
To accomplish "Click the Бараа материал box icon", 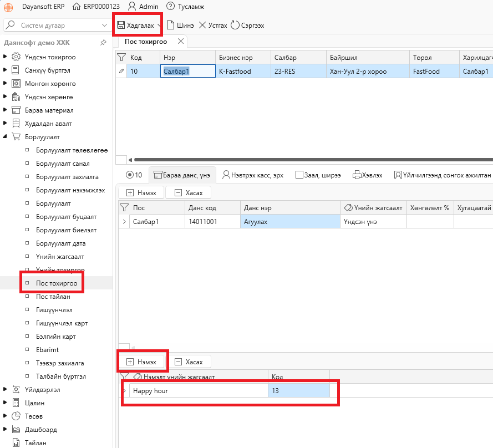I will coord(16,110).
